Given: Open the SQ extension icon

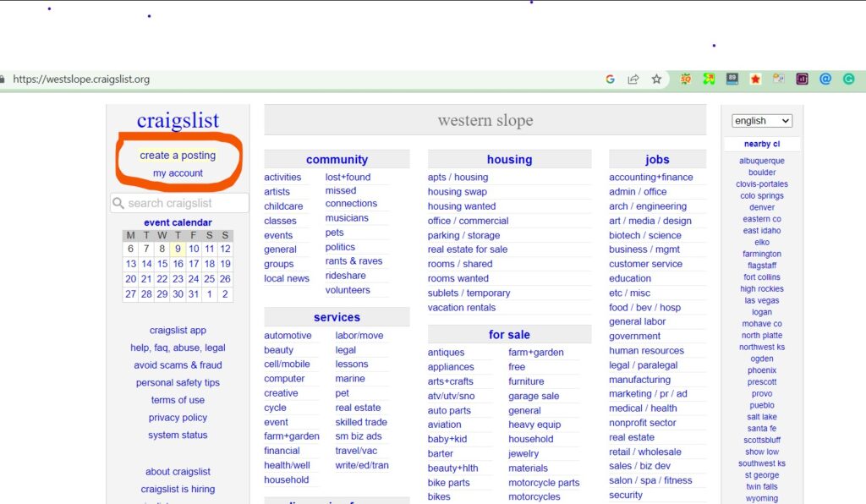Looking at the screenshot, I should [x=685, y=79].
